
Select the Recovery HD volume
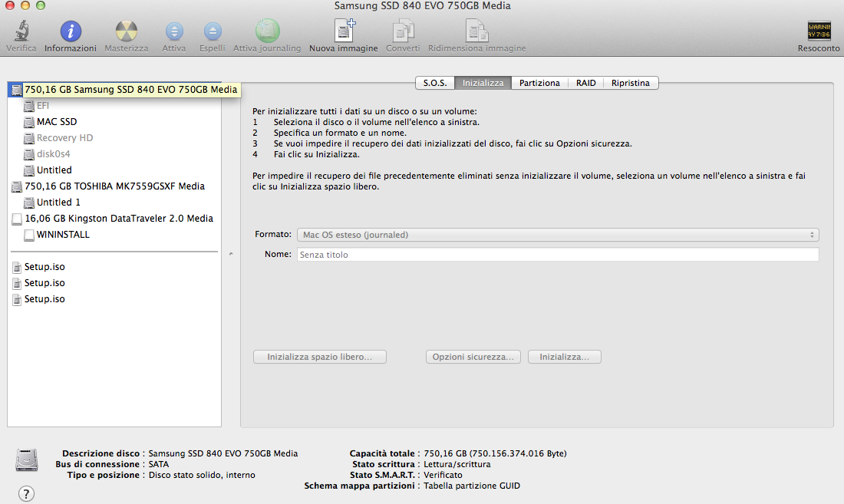point(64,138)
